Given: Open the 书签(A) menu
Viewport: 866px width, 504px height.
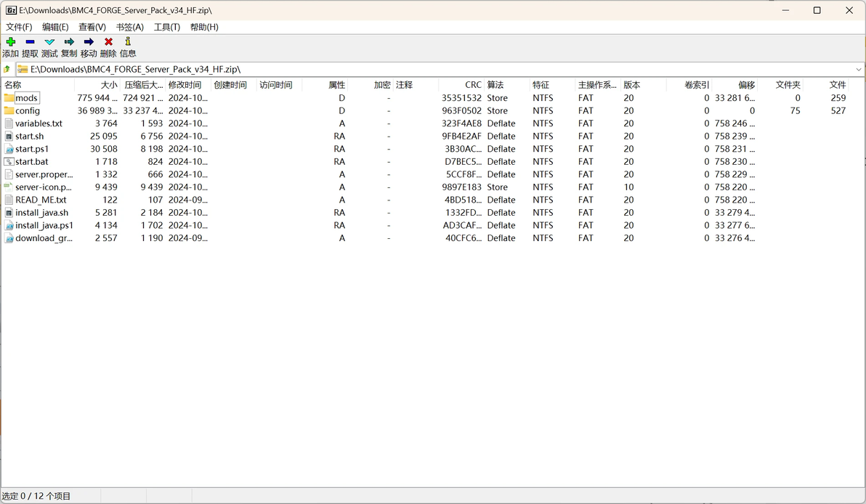Looking at the screenshot, I should tap(130, 27).
